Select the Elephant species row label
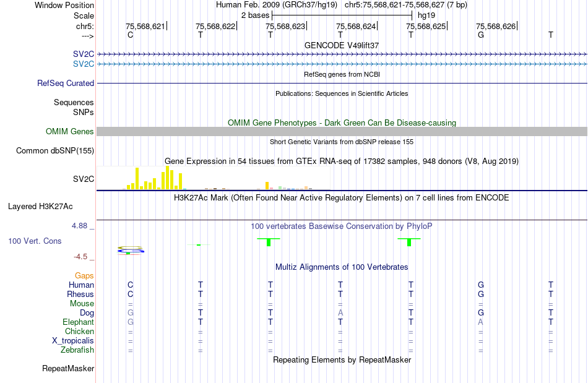Screen dimensions: 588x383 click(x=78, y=322)
